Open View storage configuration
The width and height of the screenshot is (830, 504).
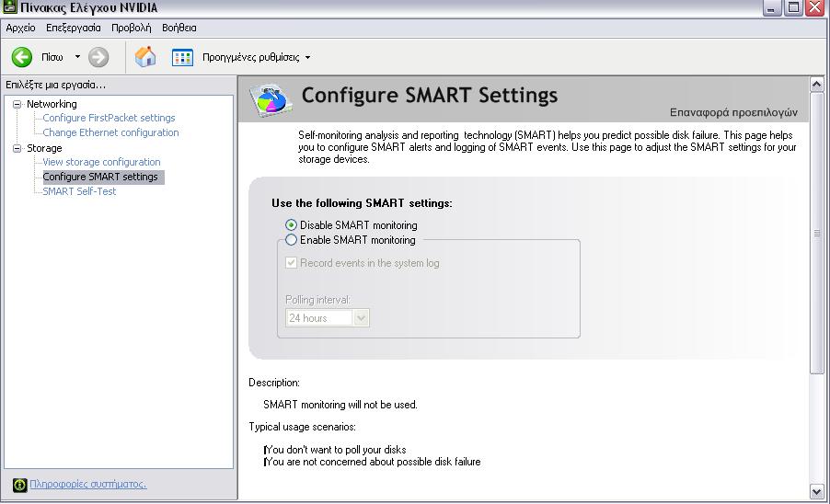(x=101, y=163)
